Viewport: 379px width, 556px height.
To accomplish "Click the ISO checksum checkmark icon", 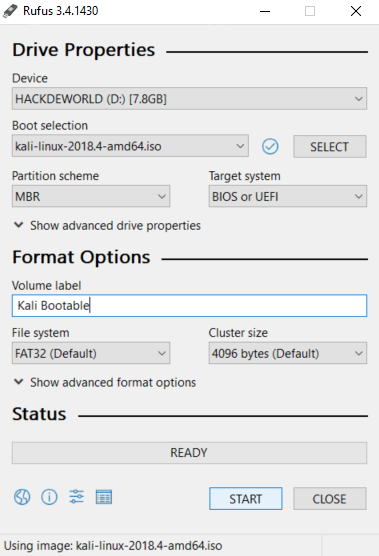I will 270,146.
